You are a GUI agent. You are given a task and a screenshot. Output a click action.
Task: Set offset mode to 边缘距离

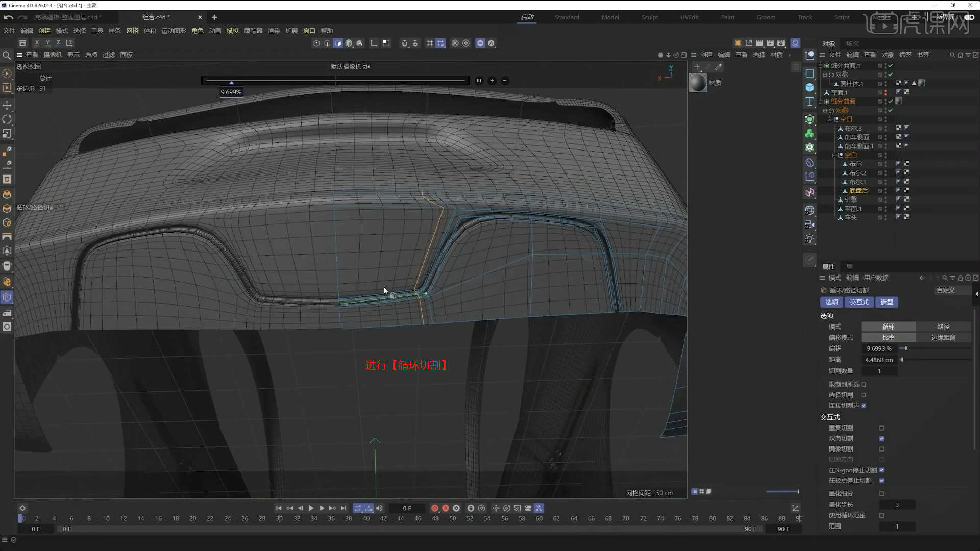(x=943, y=338)
